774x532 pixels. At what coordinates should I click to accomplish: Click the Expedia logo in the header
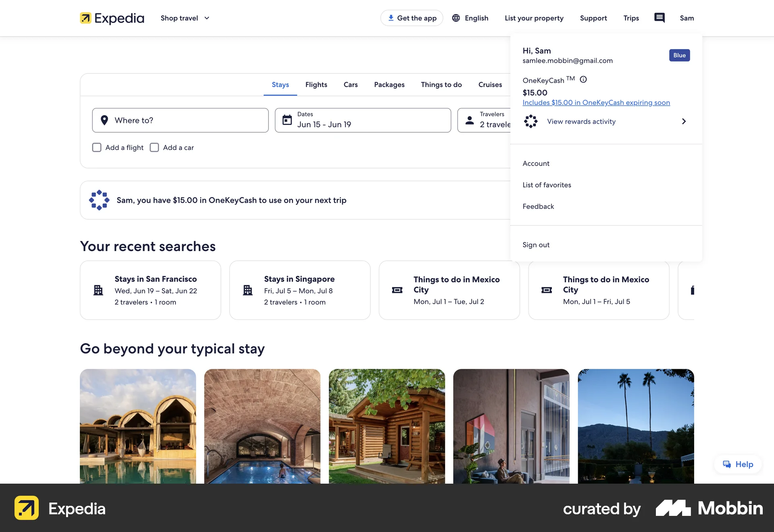(112, 18)
